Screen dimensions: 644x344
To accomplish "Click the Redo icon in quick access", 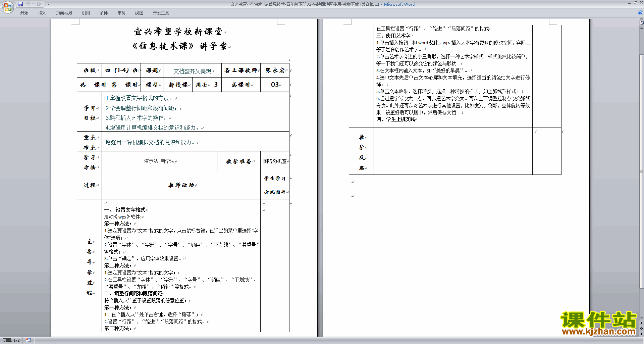I will tap(39, 4).
